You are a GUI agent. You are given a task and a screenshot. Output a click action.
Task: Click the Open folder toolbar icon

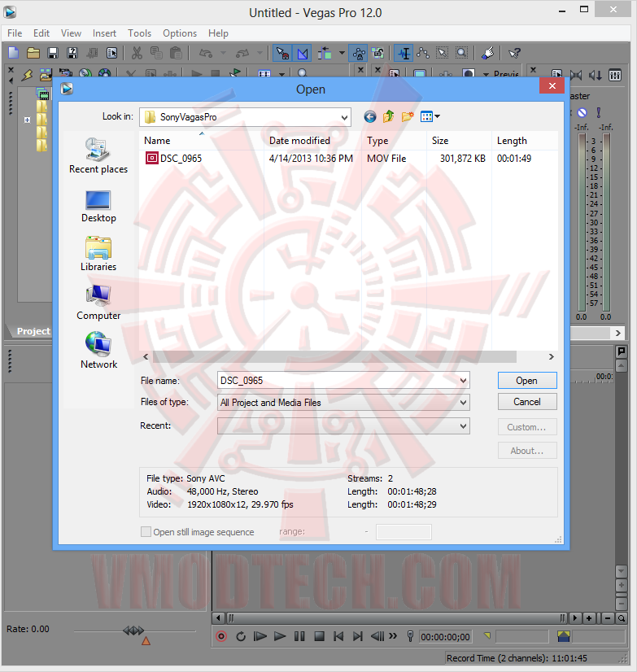33,53
